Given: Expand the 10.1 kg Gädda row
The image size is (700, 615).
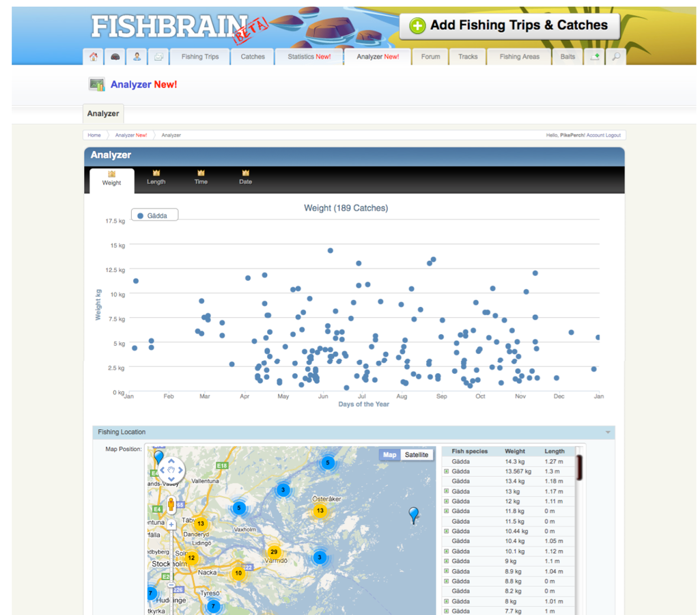Looking at the screenshot, I should point(447,551).
